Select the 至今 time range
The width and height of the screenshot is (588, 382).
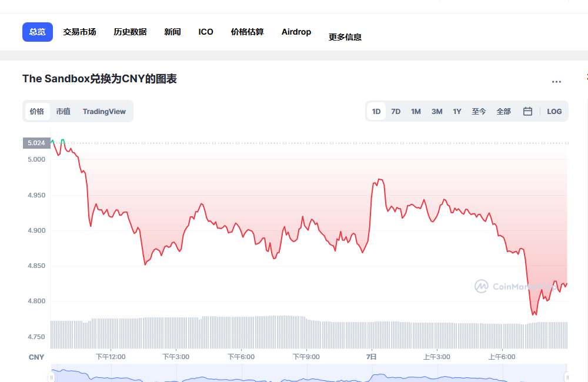(479, 111)
